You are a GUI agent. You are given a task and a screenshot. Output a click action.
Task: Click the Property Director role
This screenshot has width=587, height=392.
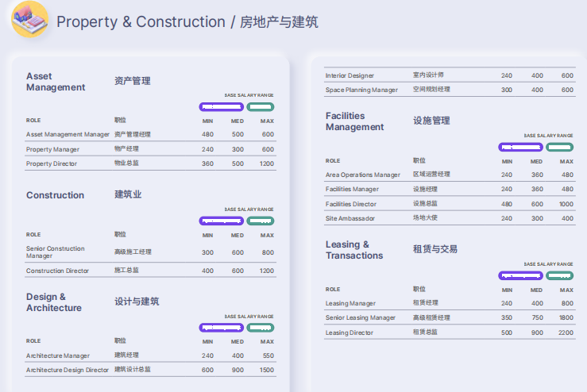tap(52, 163)
